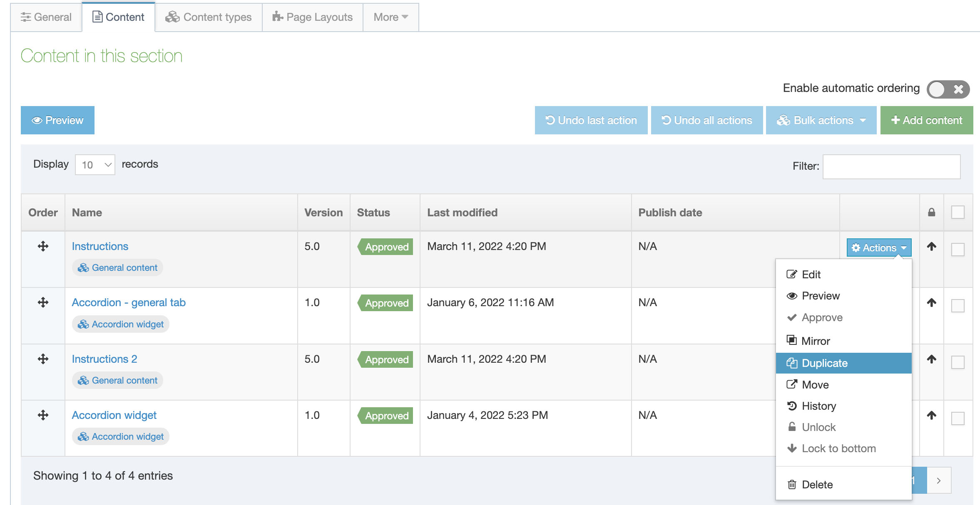Open the Accordion - general tab link

pyautogui.click(x=129, y=302)
